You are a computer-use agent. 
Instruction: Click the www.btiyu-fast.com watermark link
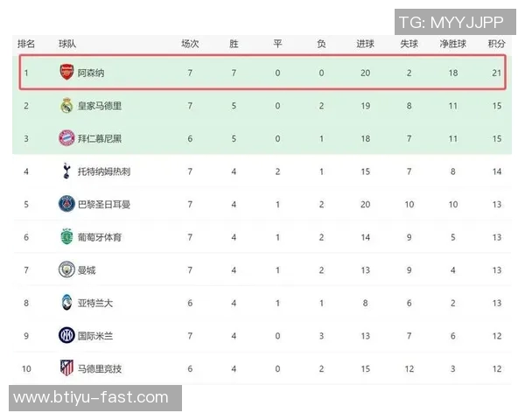(91, 398)
